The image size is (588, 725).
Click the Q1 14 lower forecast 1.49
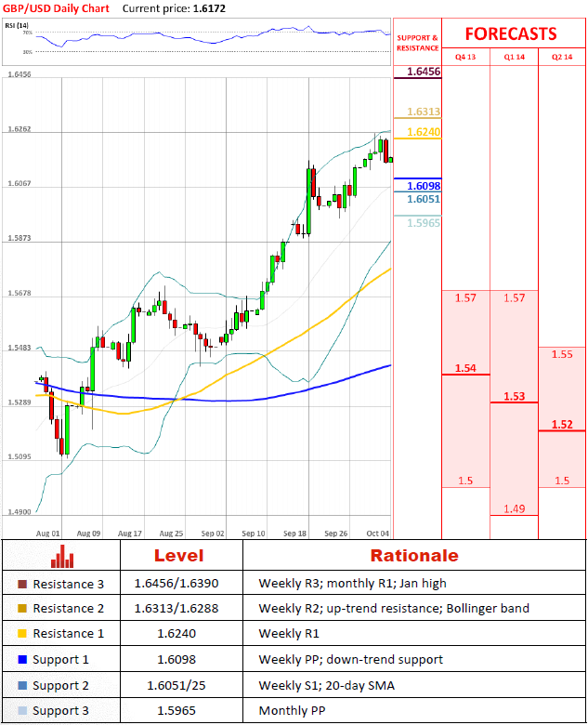tap(514, 508)
